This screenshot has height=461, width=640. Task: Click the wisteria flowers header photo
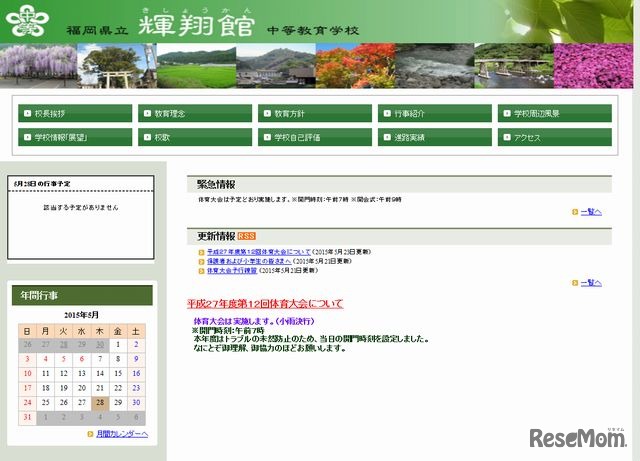tap(38, 66)
